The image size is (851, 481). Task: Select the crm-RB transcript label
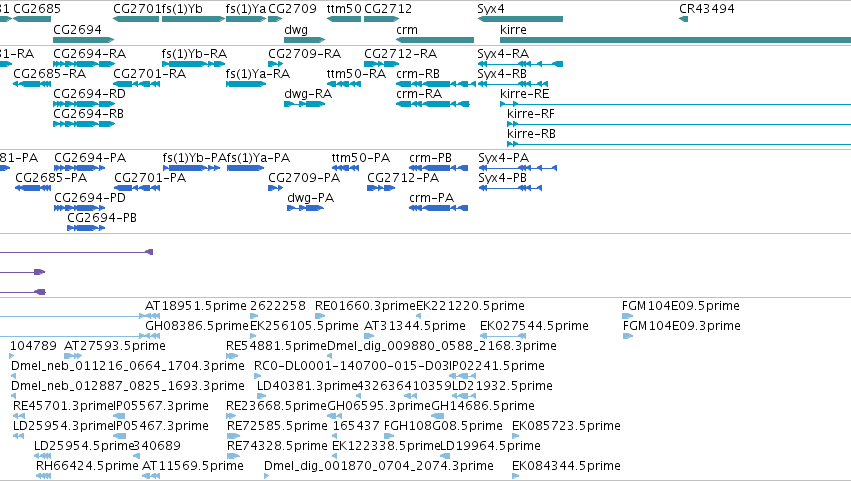[418, 74]
